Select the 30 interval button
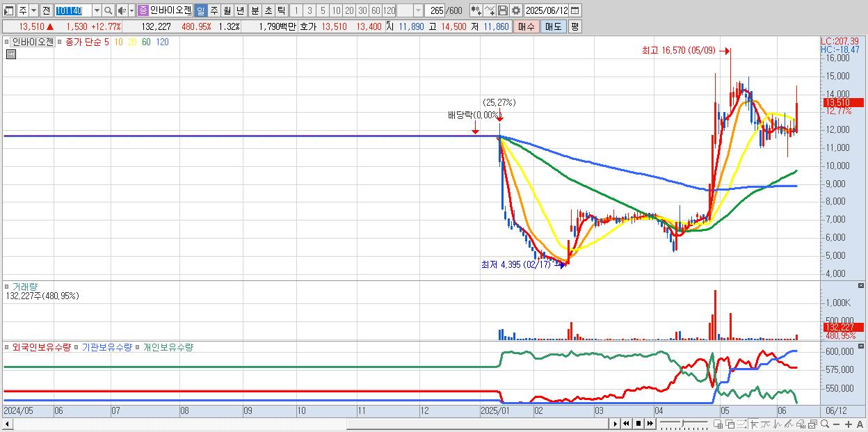 [362, 10]
